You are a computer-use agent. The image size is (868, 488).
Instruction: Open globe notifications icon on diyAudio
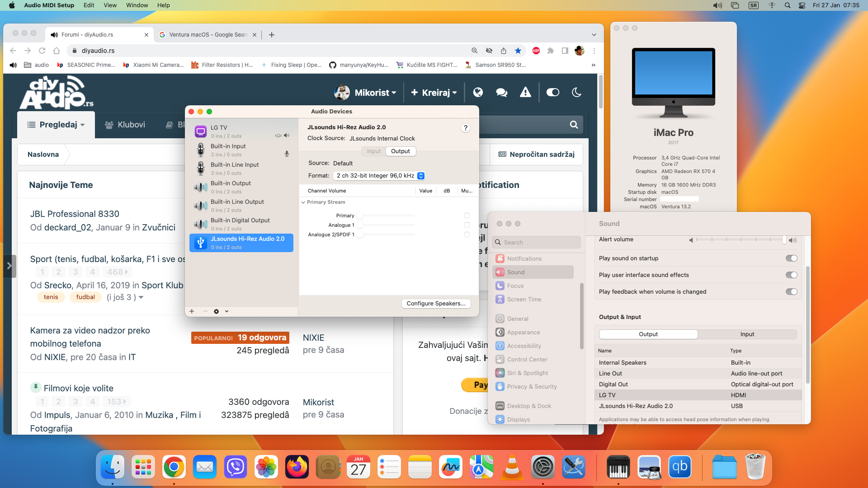click(478, 92)
